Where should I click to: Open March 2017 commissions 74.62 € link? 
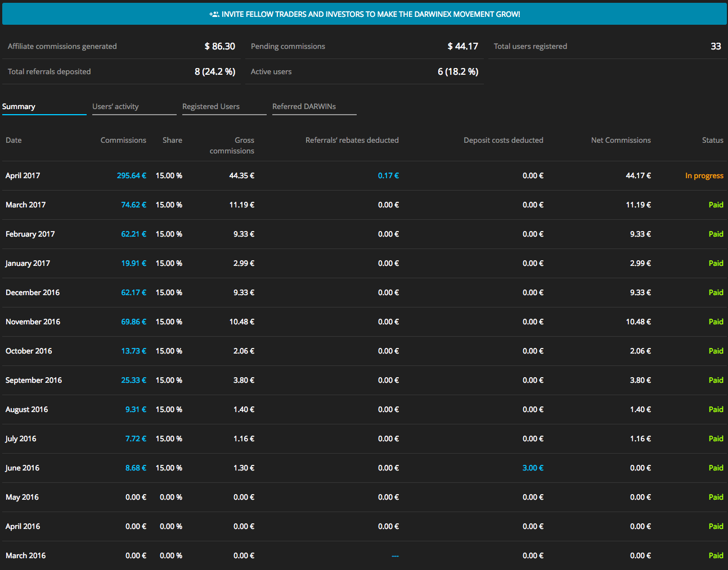[133, 205]
